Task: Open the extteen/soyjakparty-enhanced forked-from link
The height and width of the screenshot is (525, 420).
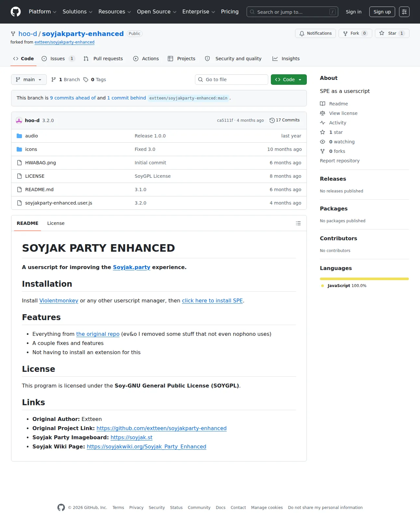Action: 64,42
